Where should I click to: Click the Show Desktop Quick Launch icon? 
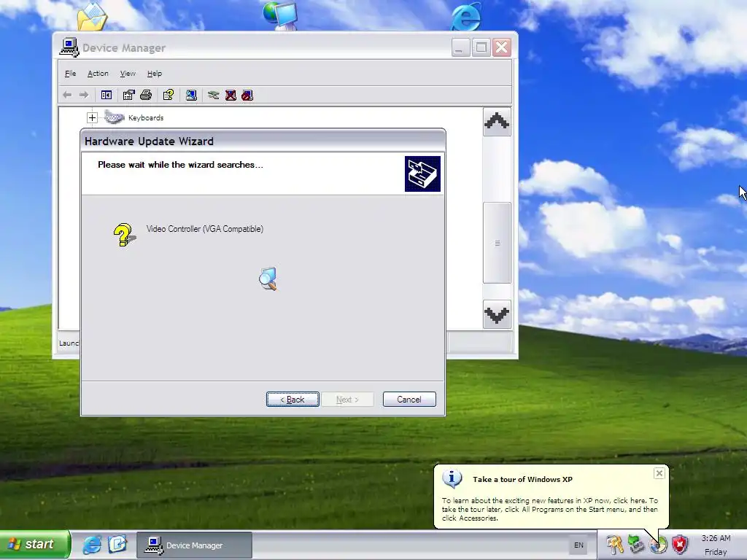click(x=117, y=544)
